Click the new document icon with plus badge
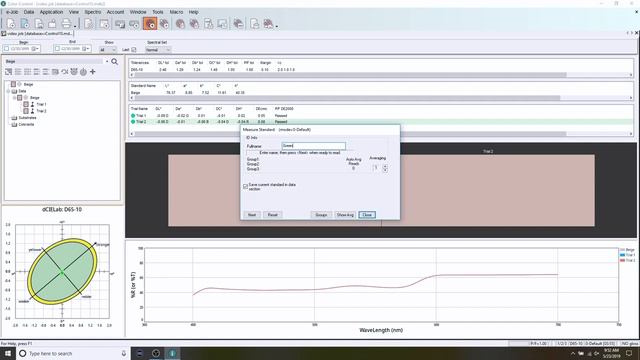Screen dimensions: 640x360 pyautogui.click(x=11, y=24)
